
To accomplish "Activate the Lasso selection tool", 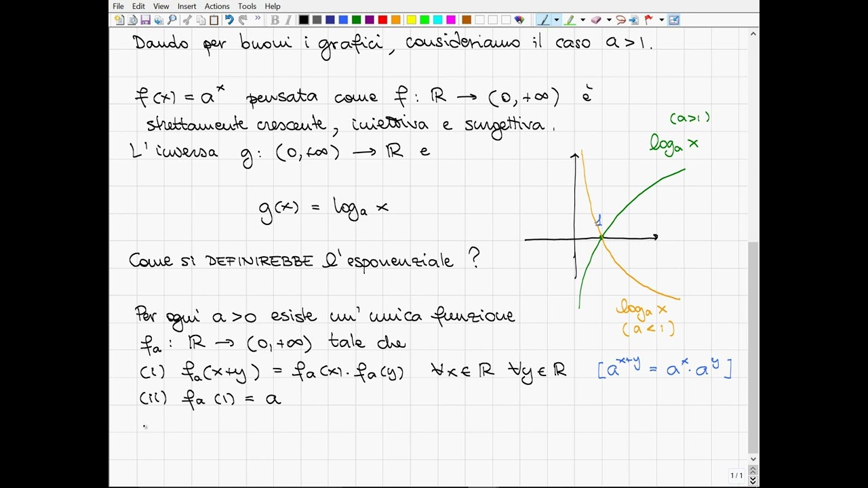I will tap(620, 20).
